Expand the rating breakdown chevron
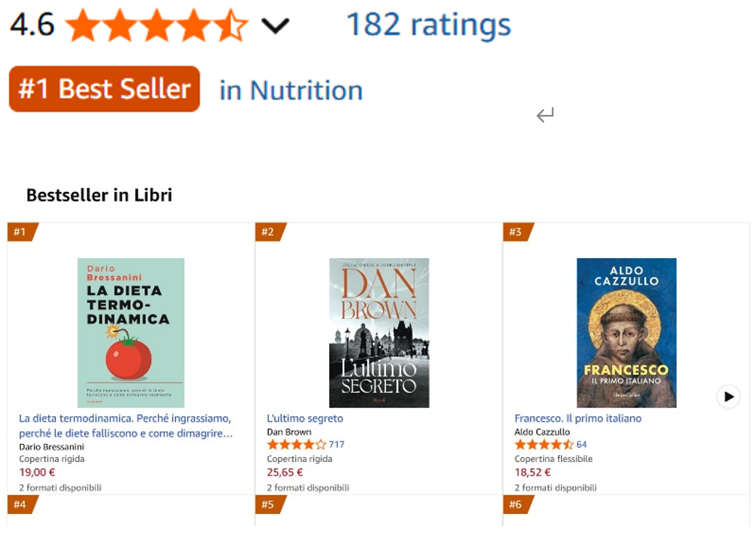 click(x=275, y=27)
